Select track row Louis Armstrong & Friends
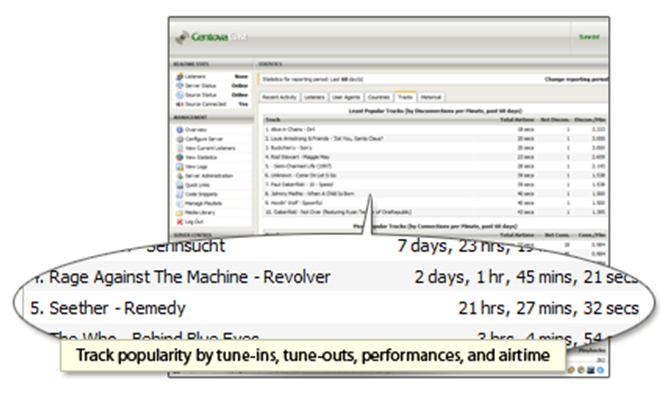This screenshot has width=670, height=402. pyautogui.click(x=435, y=138)
